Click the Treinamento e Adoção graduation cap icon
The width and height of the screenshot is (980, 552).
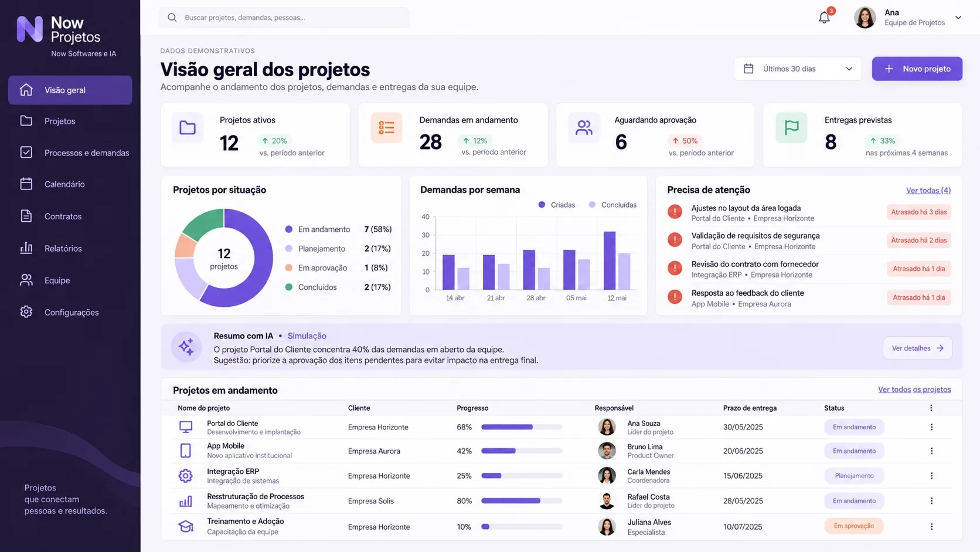pyautogui.click(x=186, y=526)
